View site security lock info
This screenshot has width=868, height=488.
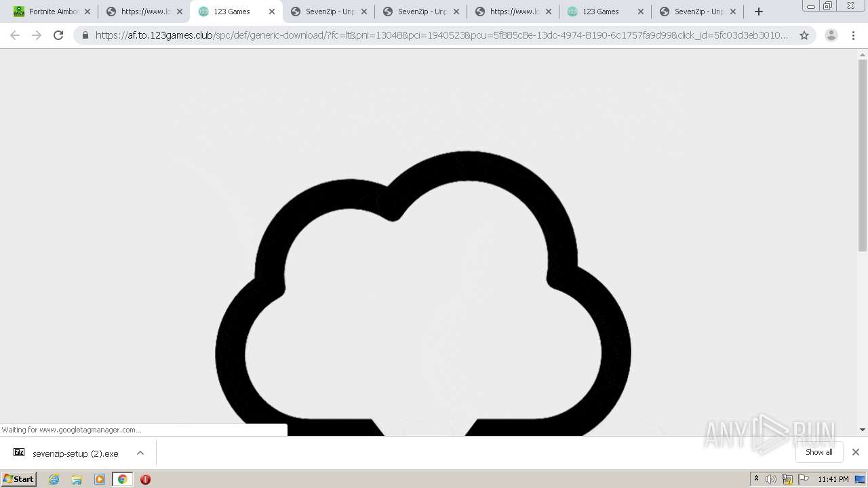[85, 35]
